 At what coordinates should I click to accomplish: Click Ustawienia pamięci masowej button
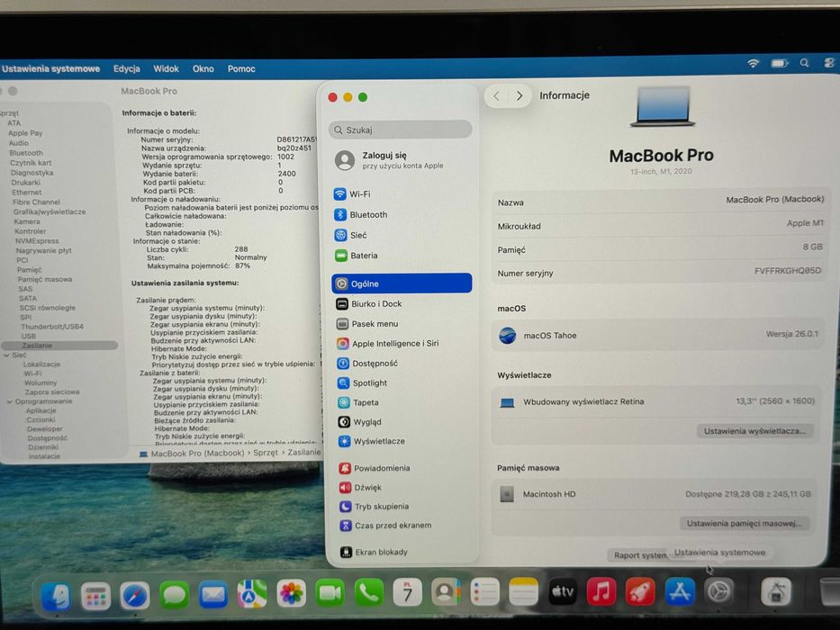tap(744, 523)
